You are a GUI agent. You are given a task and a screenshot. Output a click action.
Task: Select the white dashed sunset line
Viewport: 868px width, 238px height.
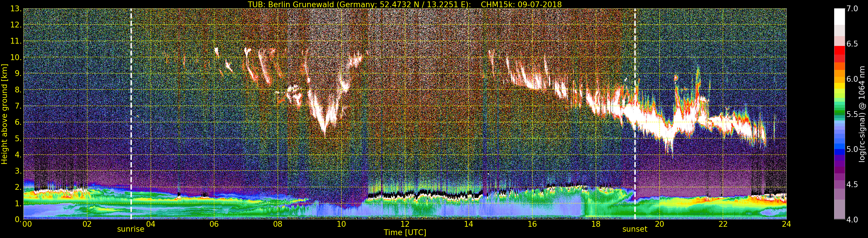click(635, 114)
